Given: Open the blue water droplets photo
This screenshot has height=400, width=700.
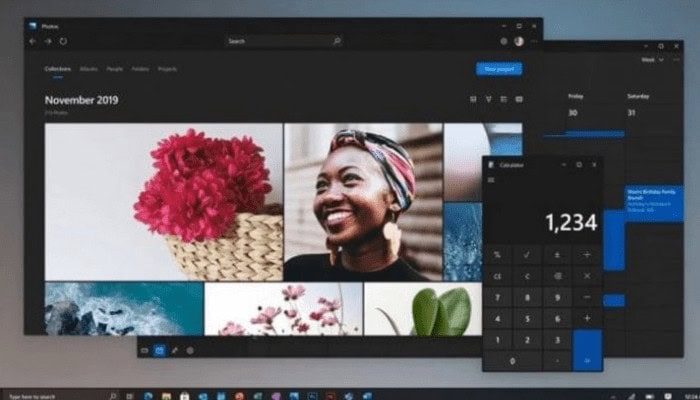Looking at the screenshot, I should click(x=462, y=242).
